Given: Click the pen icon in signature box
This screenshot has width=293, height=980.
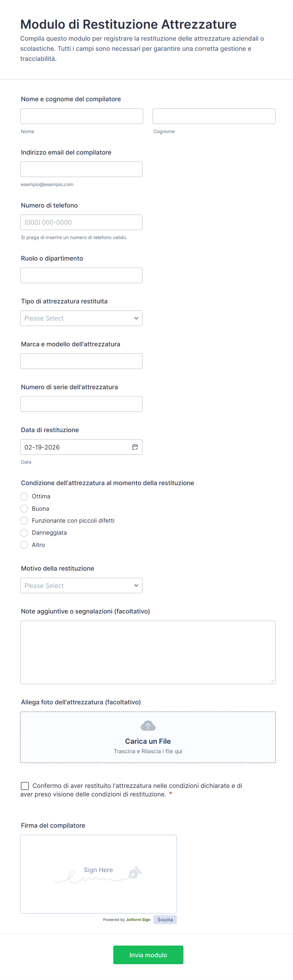Looking at the screenshot, I should click(x=135, y=872).
